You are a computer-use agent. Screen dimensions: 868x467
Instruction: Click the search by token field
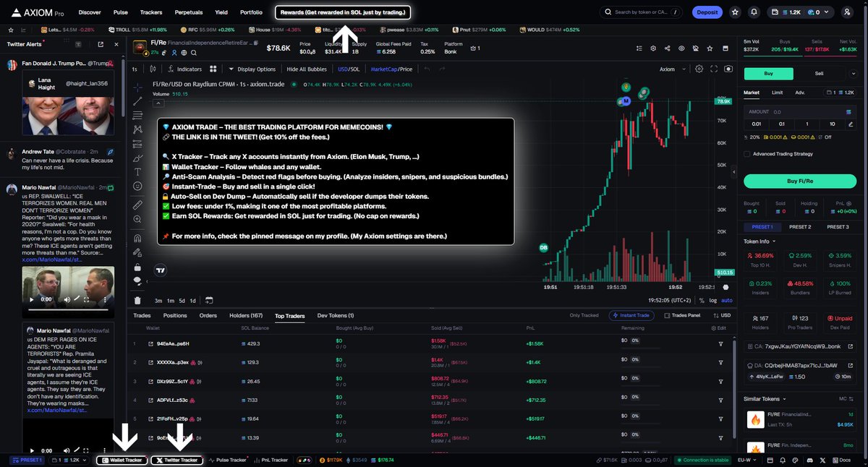(x=642, y=12)
